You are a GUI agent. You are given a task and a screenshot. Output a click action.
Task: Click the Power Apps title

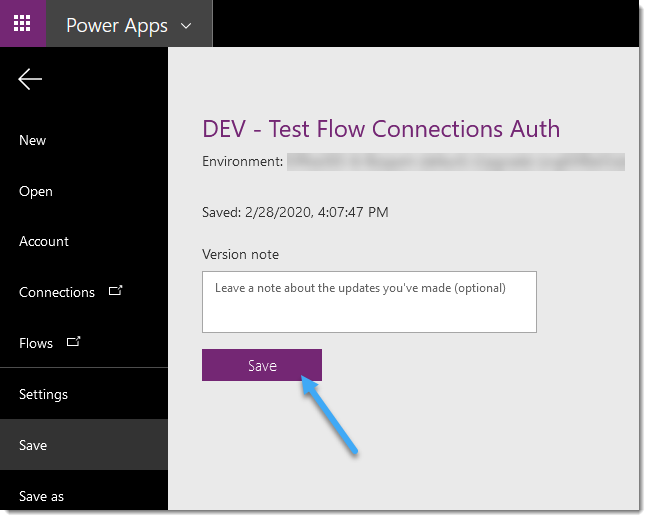coord(117,26)
